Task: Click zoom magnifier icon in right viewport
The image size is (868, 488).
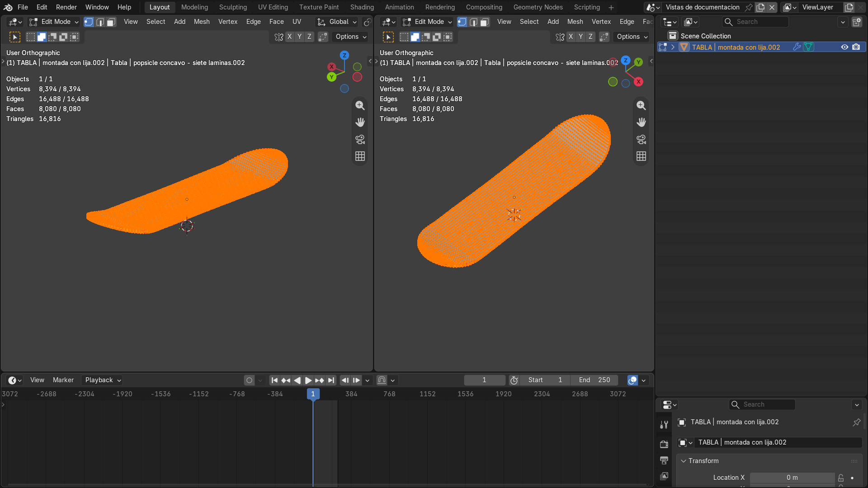Action: [x=641, y=105]
